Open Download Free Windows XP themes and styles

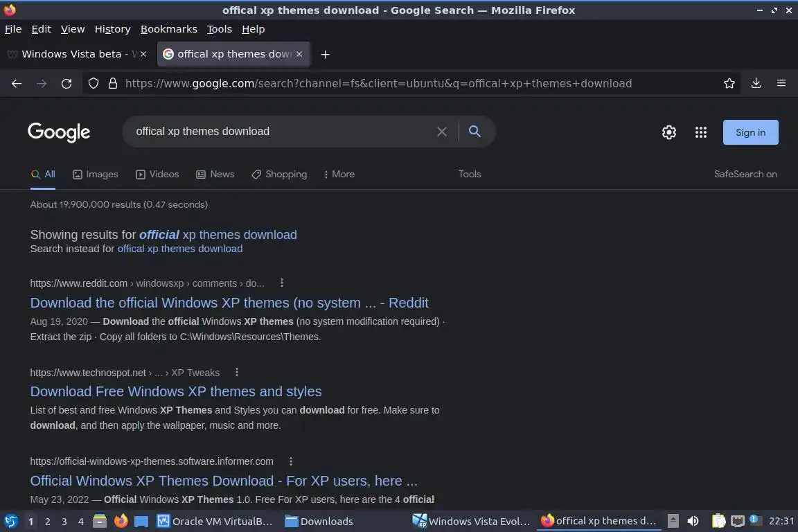click(x=176, y=391)
